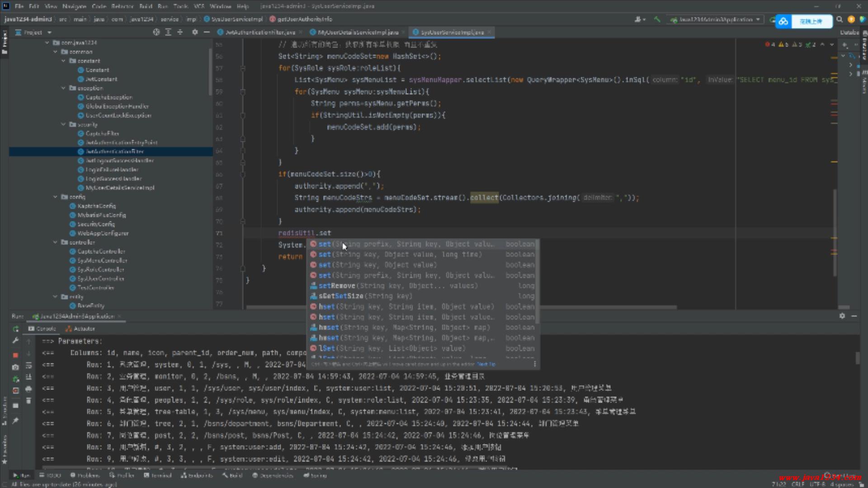868x488 pixels.
Task: Open the Code menu
Action: click(99, 6)
